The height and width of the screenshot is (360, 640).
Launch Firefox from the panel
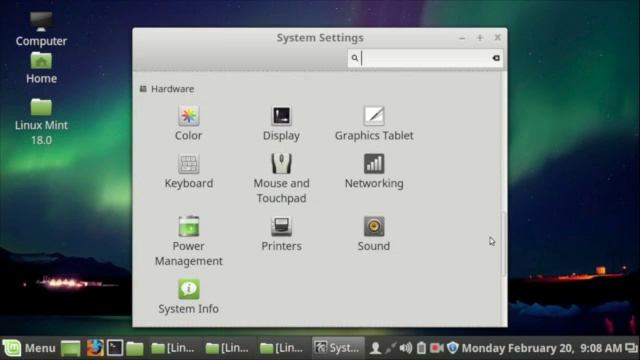pyautogui.click(x=95, y=348)
